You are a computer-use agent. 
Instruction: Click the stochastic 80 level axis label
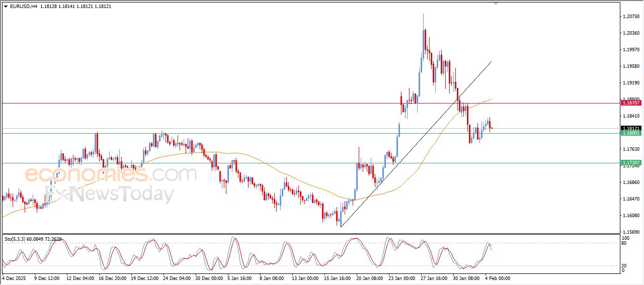coord(625,243)
